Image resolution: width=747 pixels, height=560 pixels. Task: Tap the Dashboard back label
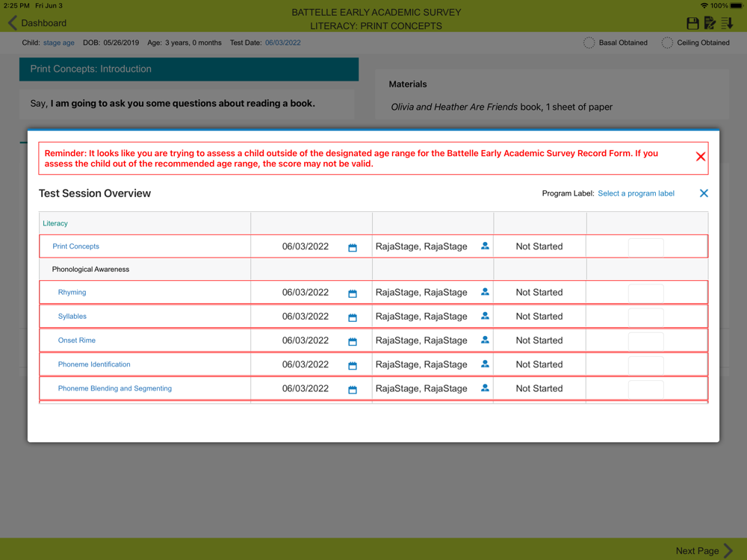(44, 23)
